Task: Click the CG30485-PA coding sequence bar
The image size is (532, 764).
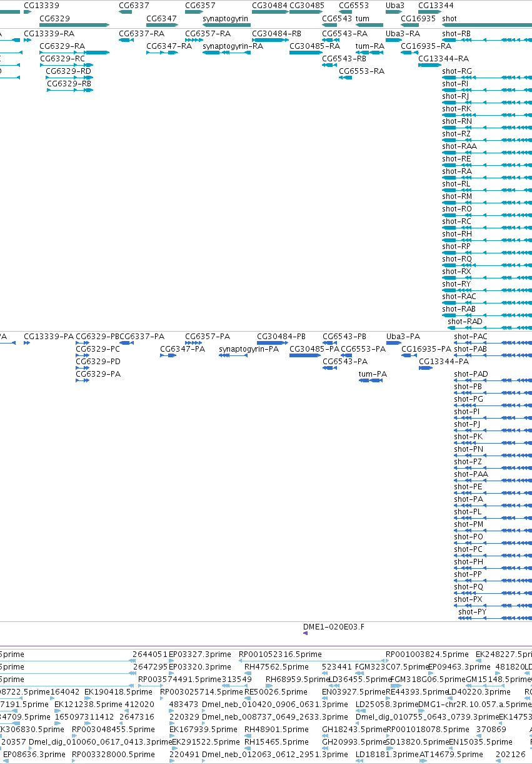Action: (305, 355)
